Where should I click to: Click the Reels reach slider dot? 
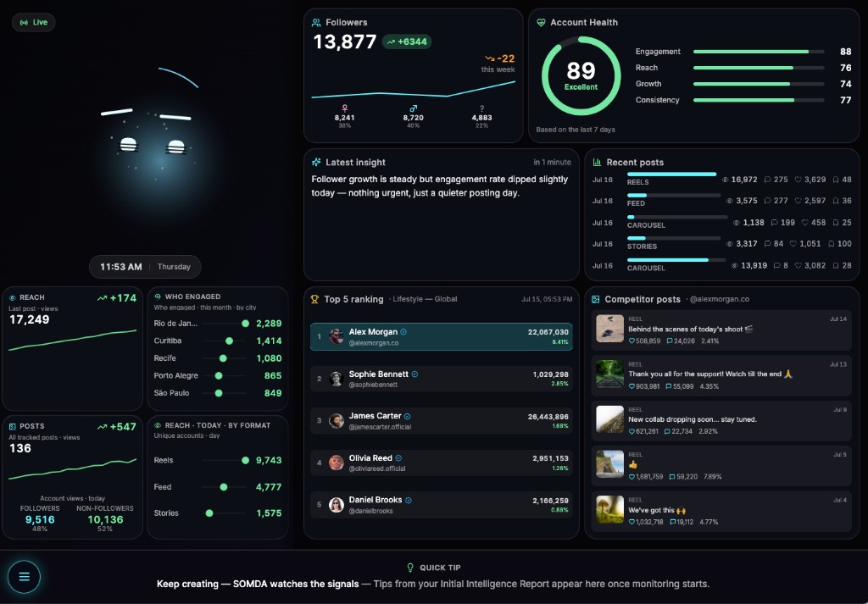pos(245,460)
